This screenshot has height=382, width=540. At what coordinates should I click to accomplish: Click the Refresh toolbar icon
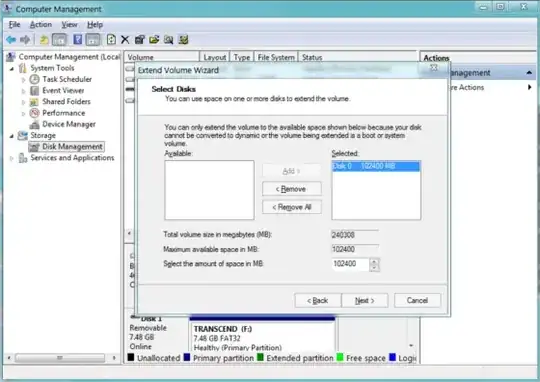tap(111, 40)
